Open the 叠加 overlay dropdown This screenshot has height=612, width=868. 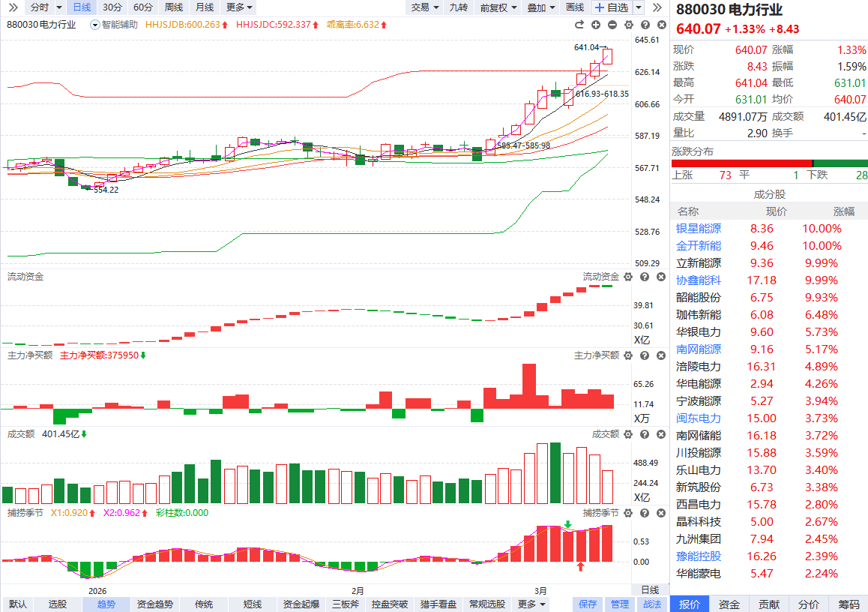(x=541, y=7)
